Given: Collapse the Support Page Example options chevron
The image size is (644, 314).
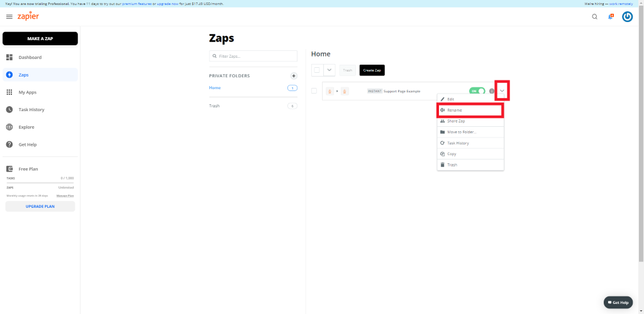Looking at the screenshot, I should (502, 90).
